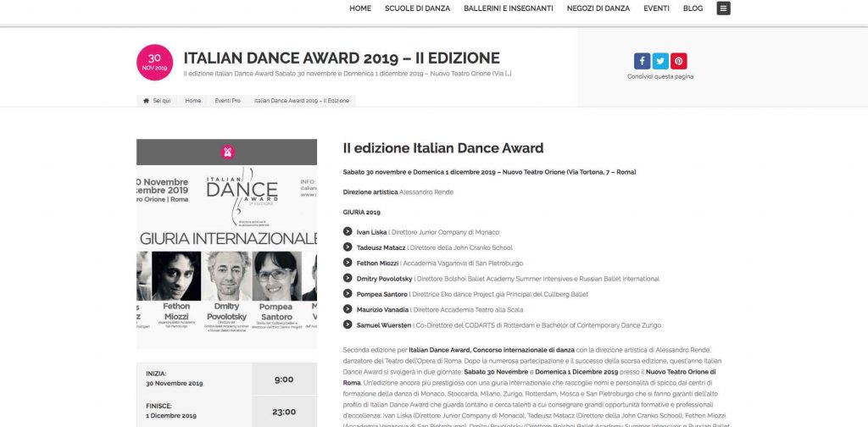Click the bullet arrow beside Samuel Wuersten
The height and width of the screenshot is (427, 868).
click(x=347, y=324)
